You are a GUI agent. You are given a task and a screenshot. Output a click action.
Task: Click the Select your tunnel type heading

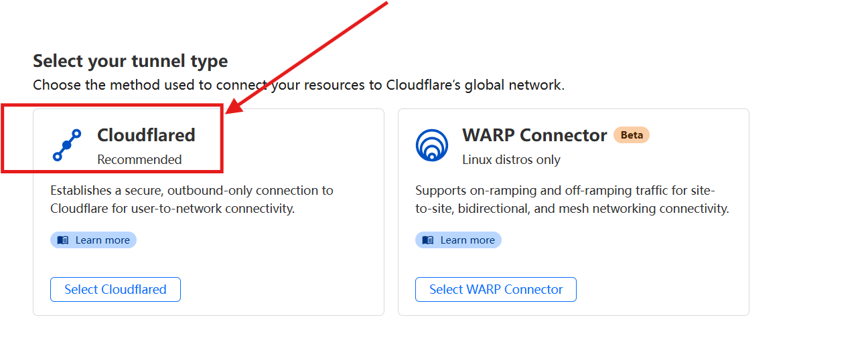(131, 61)
